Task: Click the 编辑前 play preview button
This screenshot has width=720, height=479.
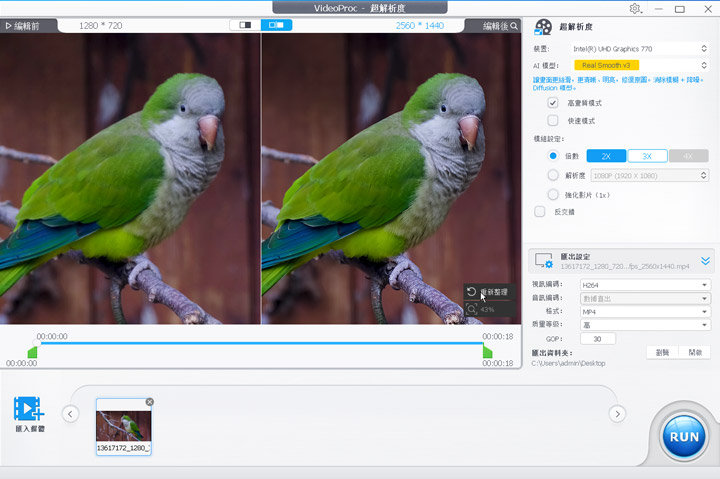Action: tap(23, 26)
